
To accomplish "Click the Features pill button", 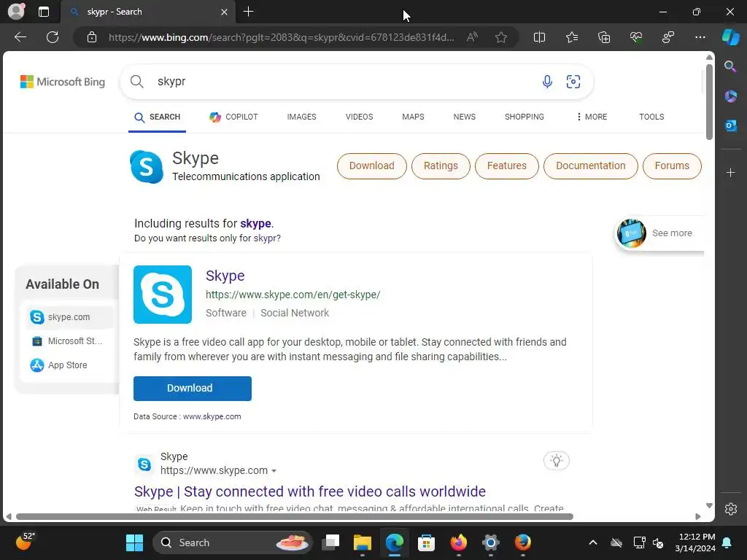I will tap(506, 166).
